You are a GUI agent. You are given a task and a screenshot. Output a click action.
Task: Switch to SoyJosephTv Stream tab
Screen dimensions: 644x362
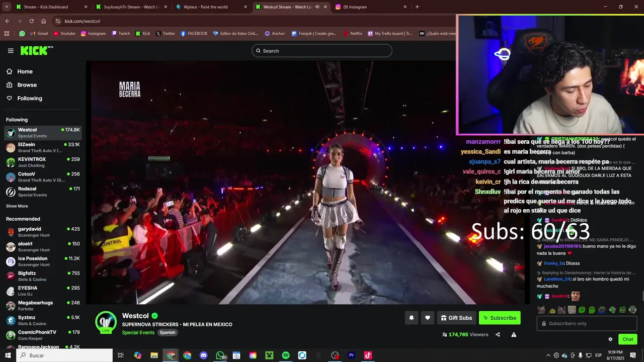pos(131,7)
